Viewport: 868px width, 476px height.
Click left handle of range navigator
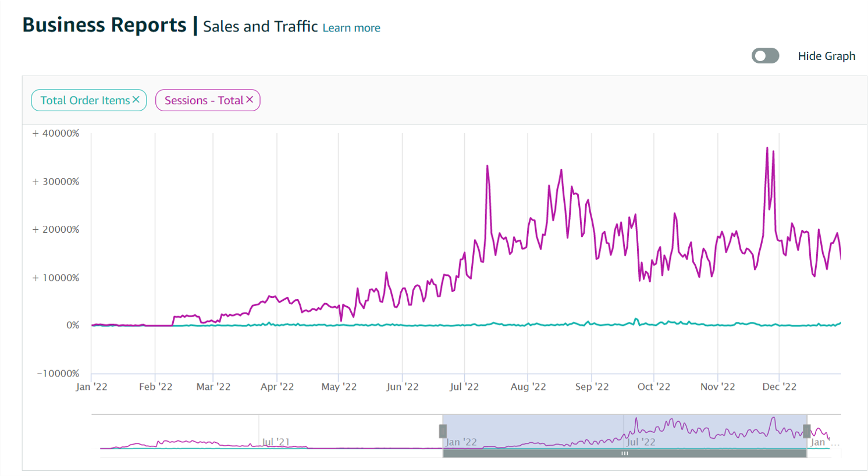click(x=443, y=431)
